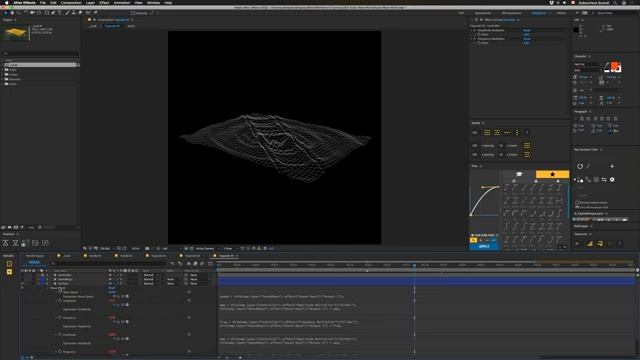
Task: Click the timeline current-time indicator
Action: tap(414, 265)
